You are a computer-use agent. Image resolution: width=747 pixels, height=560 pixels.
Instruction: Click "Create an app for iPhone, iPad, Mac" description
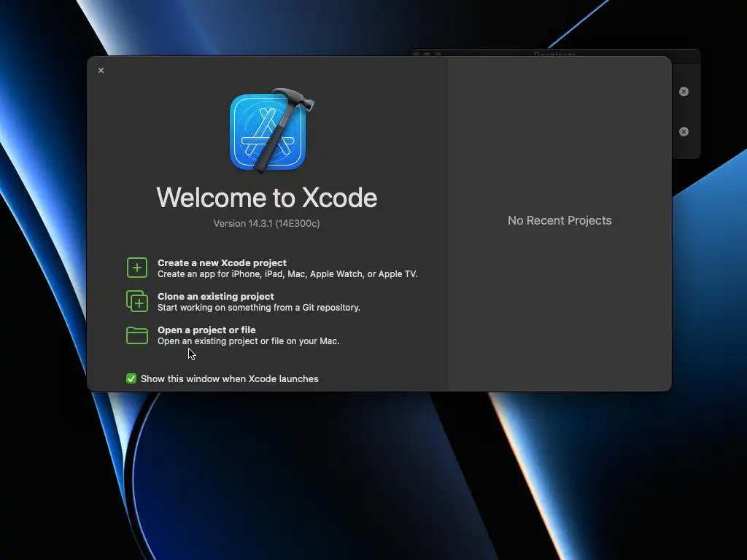[287, 274]
